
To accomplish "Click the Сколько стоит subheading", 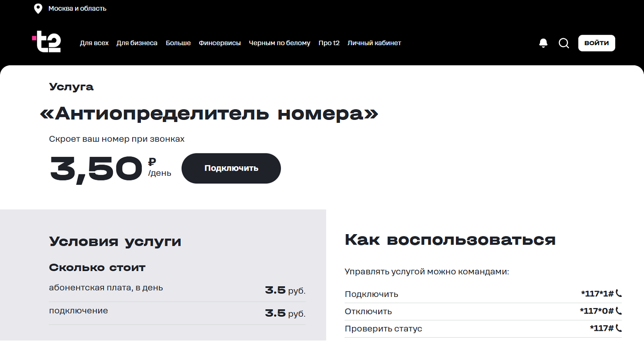I will tap(97, 268).
